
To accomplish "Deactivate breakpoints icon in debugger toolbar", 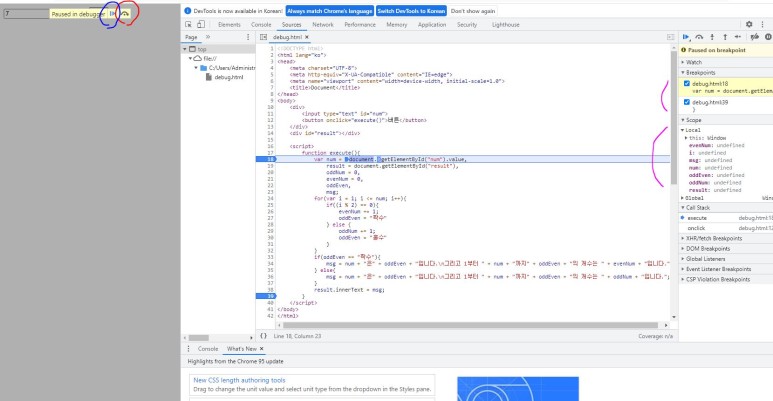I will click(754, 37).
